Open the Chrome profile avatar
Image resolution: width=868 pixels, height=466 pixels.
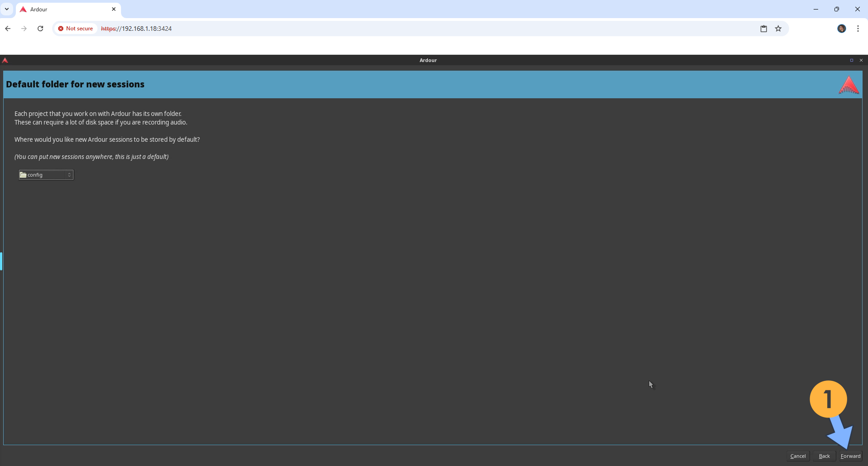click(x=842, y=29)
